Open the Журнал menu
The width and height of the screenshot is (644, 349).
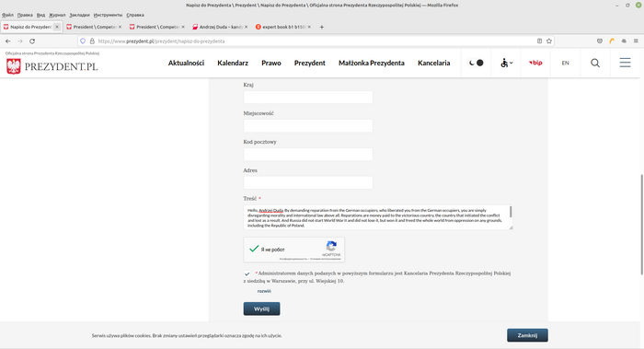(x=57, y=15)
